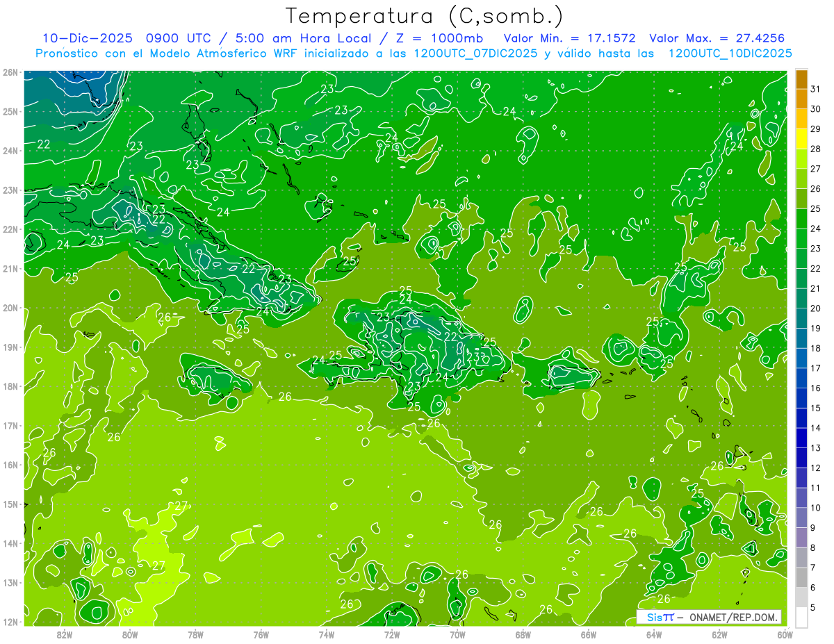Click the "70W" longitude label
Viewport: 834px width, 644px height.
457,634
